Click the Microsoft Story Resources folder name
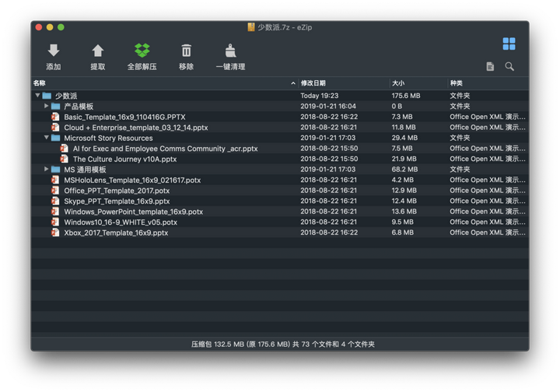Screen dimensions: 560x392 [108, 138]
